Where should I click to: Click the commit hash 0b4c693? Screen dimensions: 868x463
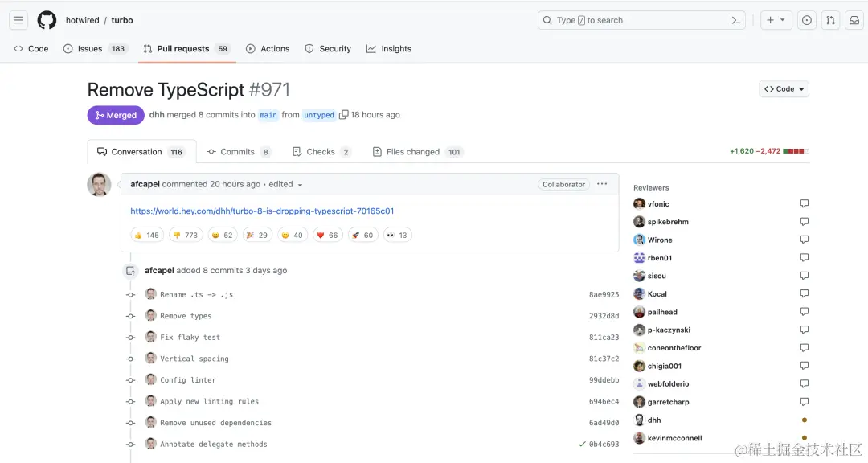coord(604,445)
